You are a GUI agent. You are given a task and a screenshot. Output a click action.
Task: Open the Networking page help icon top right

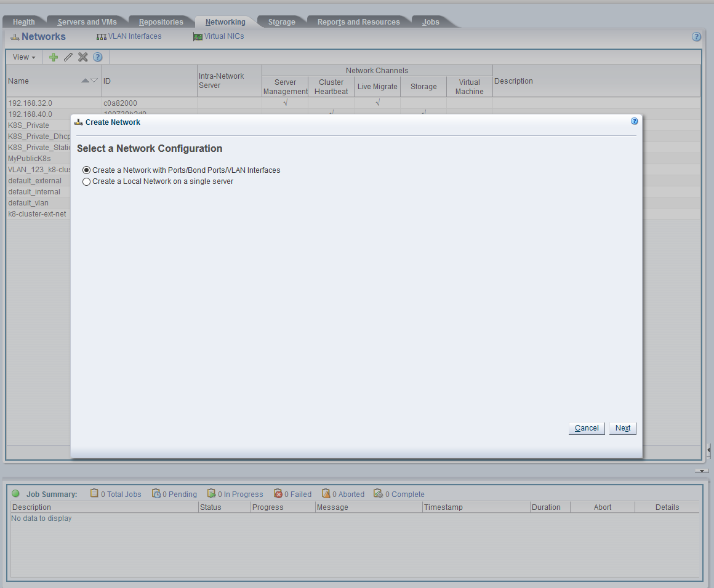pos(696,36)
